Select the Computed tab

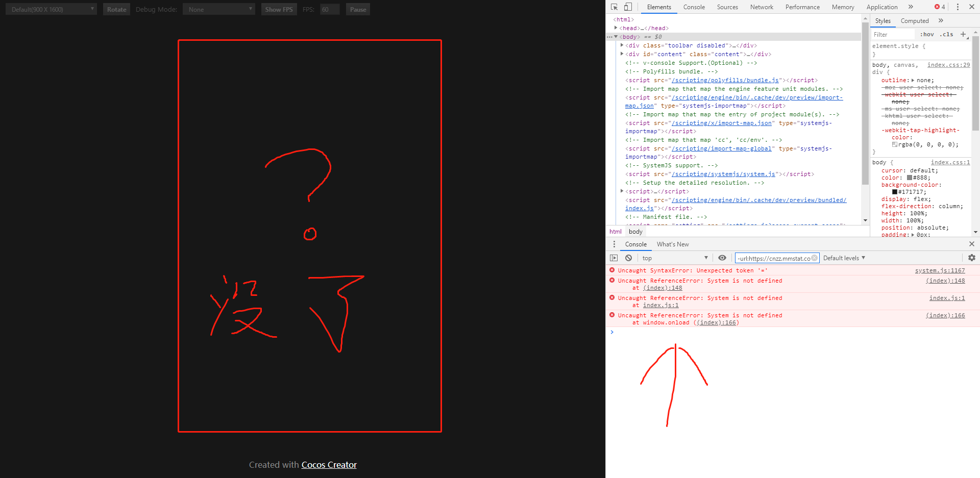point(915,21)
